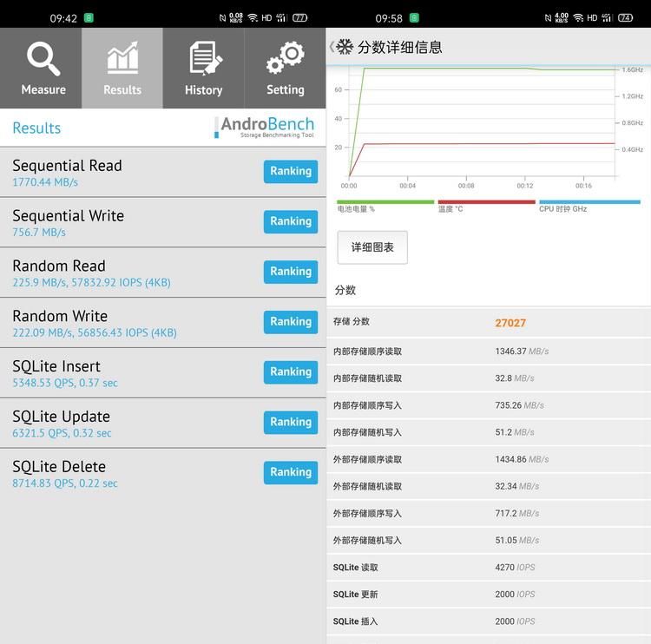Click the AndroBench logo
Image resolution: width=651 pixels, height=644 pixels.
265,127
